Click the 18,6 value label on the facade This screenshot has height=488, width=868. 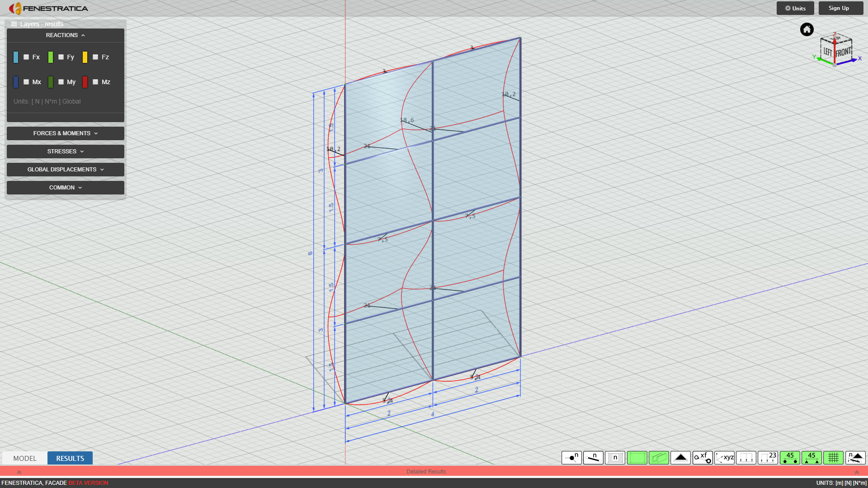tap(407, 120)
